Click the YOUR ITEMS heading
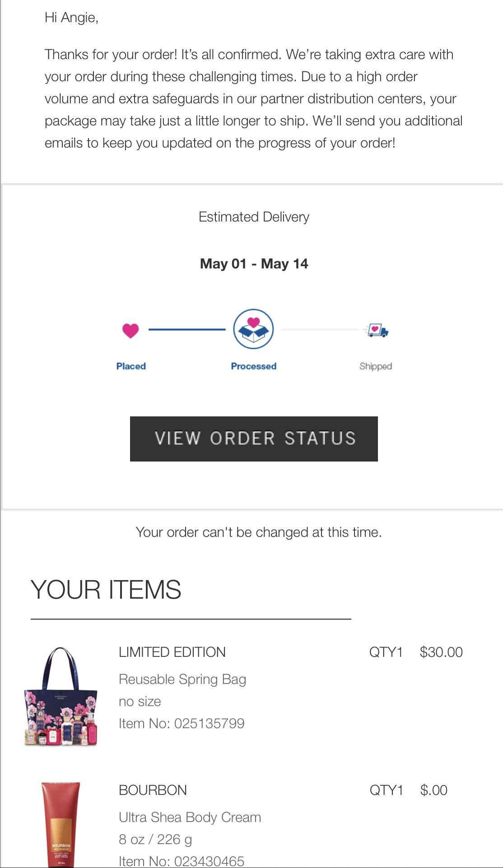Viewport: 503px width, 868px height. [x=106, y=590]
